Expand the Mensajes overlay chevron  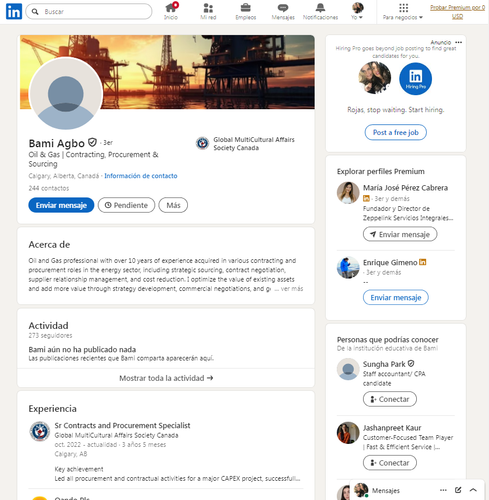473,490
